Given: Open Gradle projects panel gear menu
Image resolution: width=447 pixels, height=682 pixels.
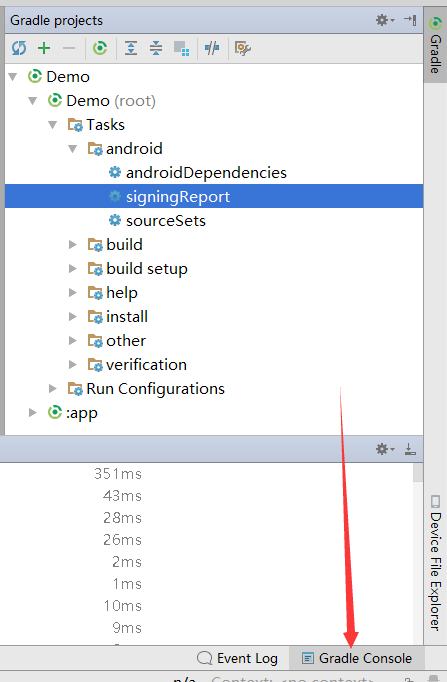Looking at the screenshot, I should click(x=385, y=20).
